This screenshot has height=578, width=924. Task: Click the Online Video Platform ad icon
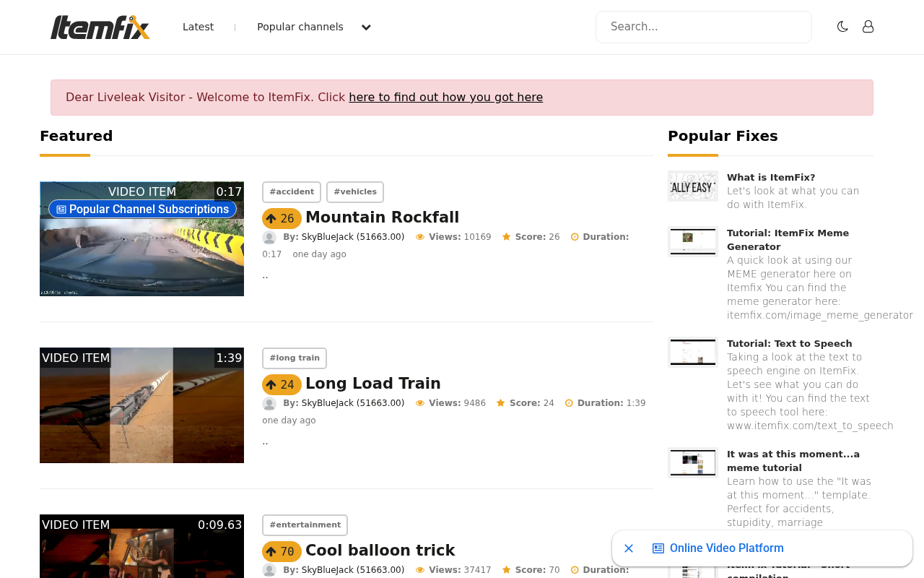(x=658, y=548)
